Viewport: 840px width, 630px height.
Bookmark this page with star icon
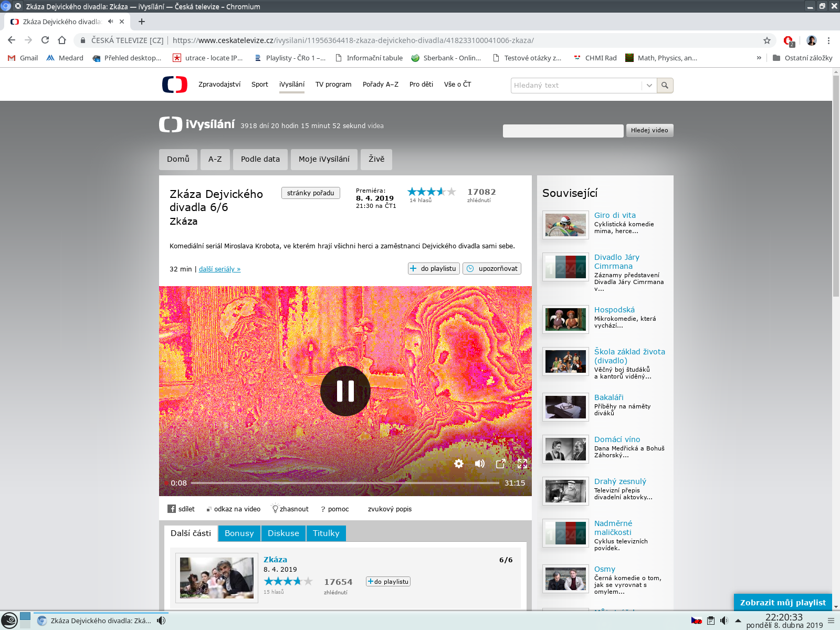[767, 40]
